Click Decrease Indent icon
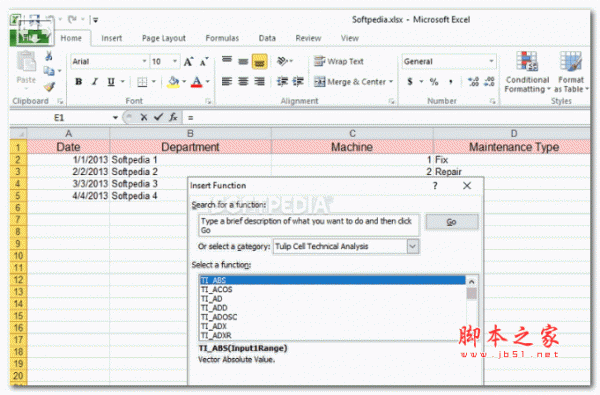The width and height of the screenshot is (600, 395). click(282, 82)
